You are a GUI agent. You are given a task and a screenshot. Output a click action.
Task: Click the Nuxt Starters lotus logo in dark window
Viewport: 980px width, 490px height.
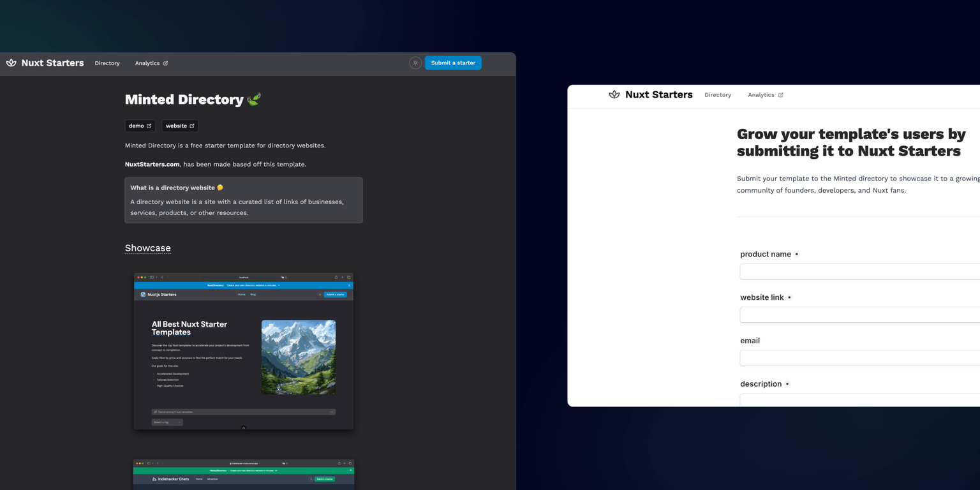11,63
